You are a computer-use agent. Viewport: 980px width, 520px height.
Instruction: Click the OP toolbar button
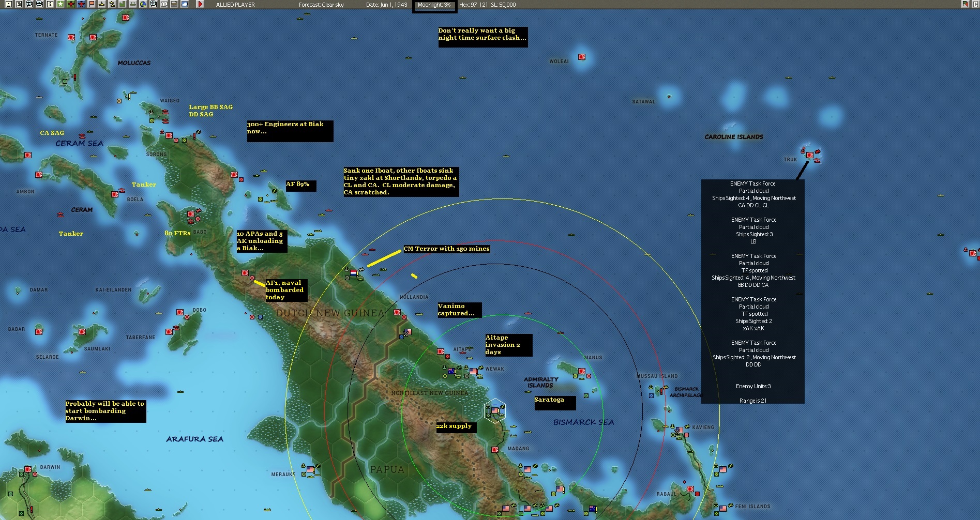(x=164, y=4)
